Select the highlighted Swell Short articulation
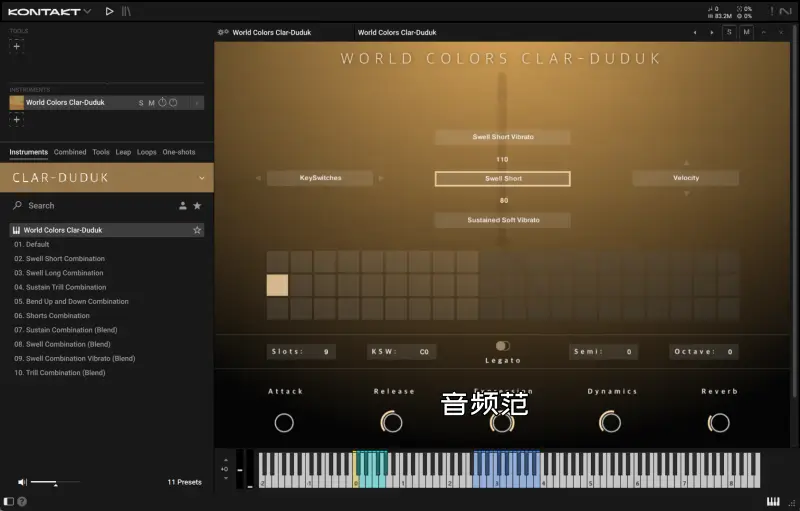800x511 pixels. coord(503,178)
